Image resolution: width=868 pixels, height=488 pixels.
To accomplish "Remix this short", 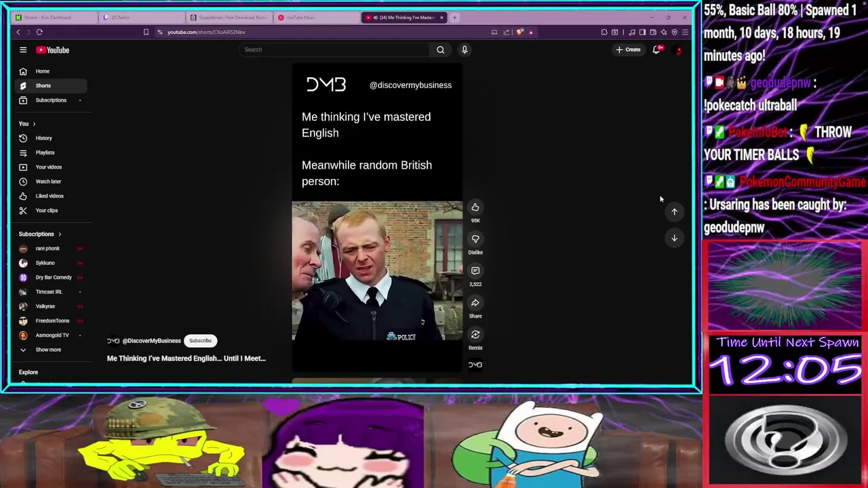I will point(475,335).
